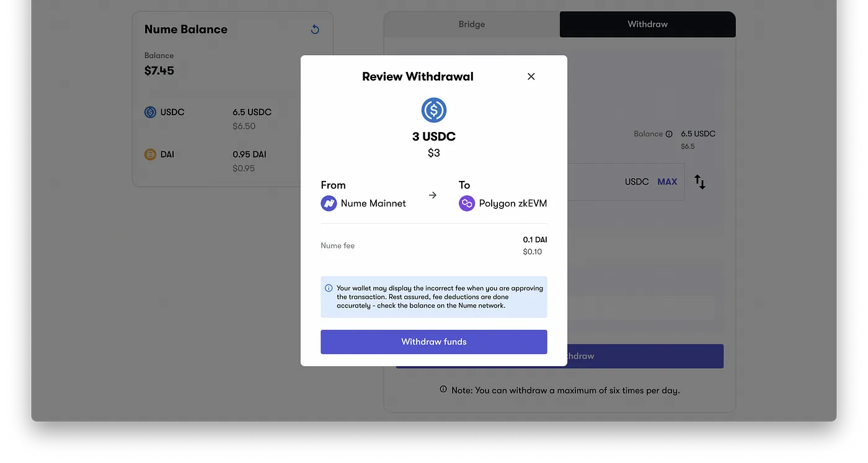Click the info icon in the fee notice

click(x=329, y=288)
